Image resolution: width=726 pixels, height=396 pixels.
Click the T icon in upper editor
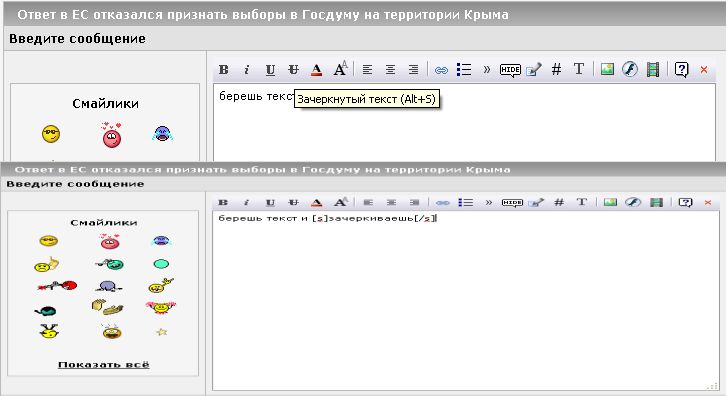(x=579, y=69)
